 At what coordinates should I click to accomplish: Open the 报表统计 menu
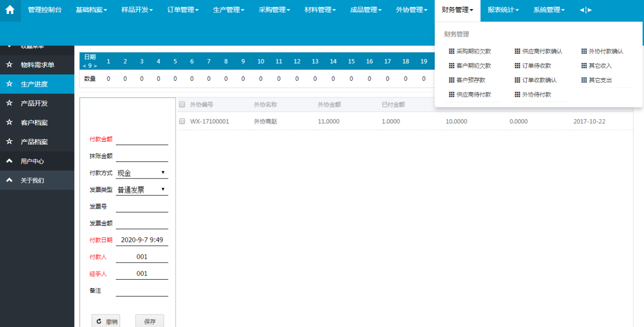503,10
